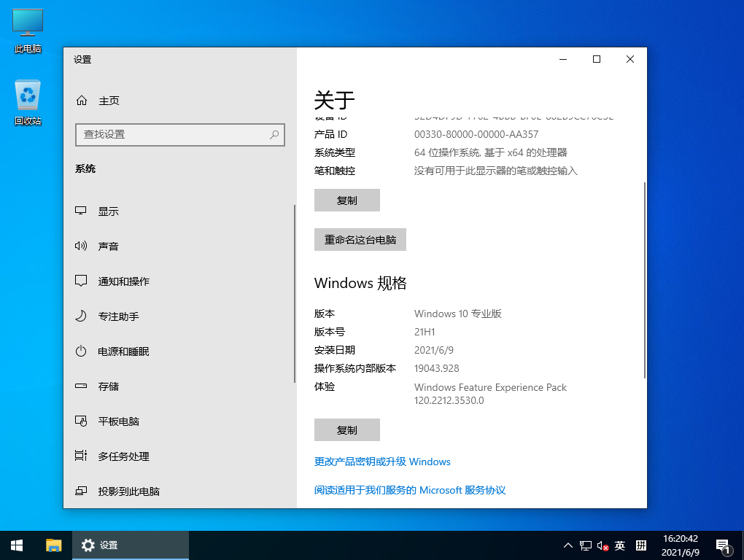The height and width of the screenshot is (560, 744).
Task: Click the monitor icon beside 显示
Action: point(81,211)
